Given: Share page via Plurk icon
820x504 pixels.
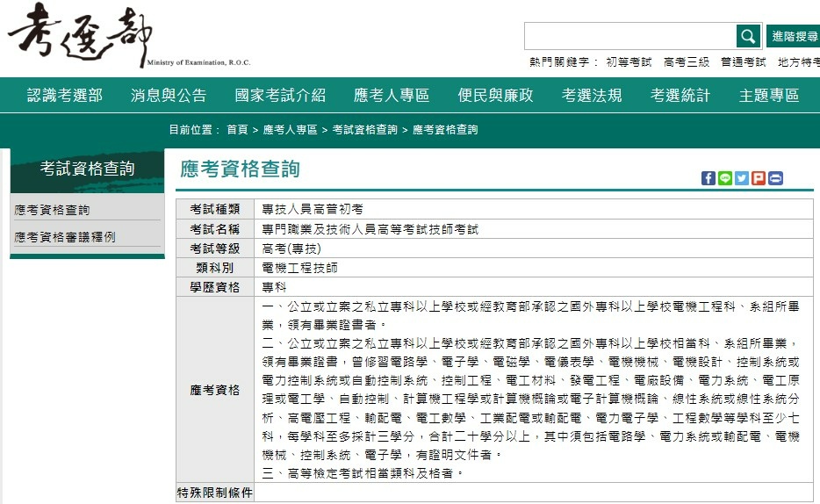Looking at the screenshot, I should coord(759,178).
